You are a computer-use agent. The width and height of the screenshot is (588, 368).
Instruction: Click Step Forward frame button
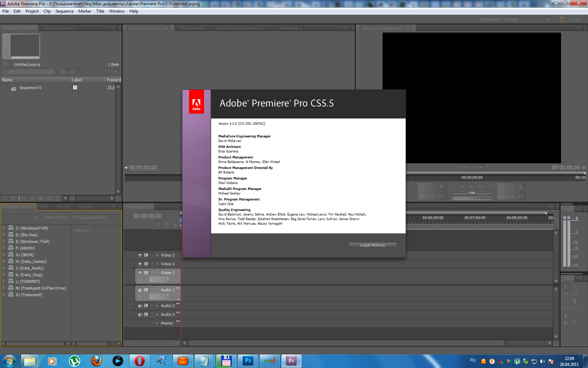click(481, 187)
